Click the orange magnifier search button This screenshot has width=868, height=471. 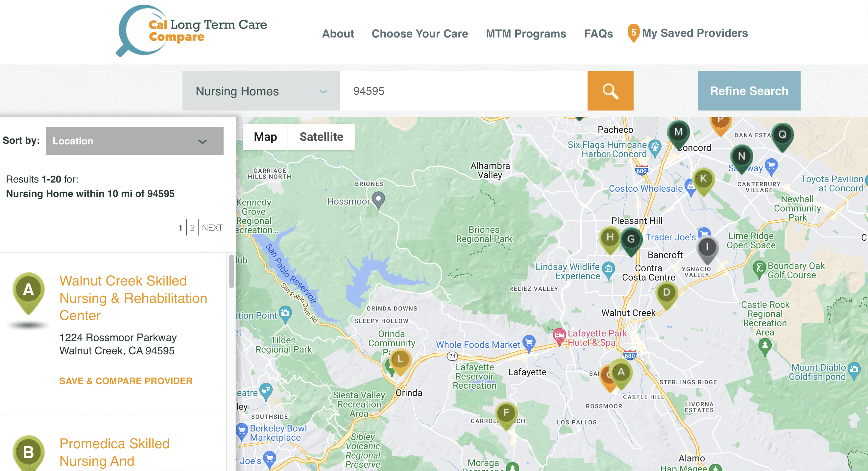610,91
